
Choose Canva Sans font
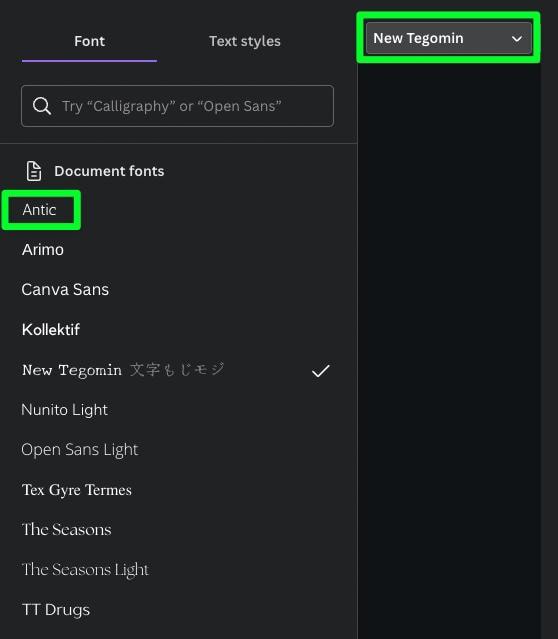65,289
